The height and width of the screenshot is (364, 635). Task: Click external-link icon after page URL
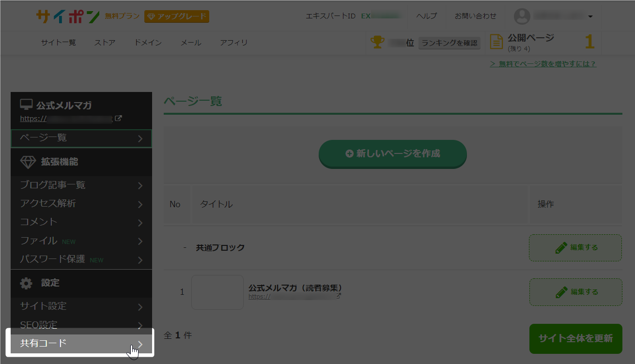339,296
